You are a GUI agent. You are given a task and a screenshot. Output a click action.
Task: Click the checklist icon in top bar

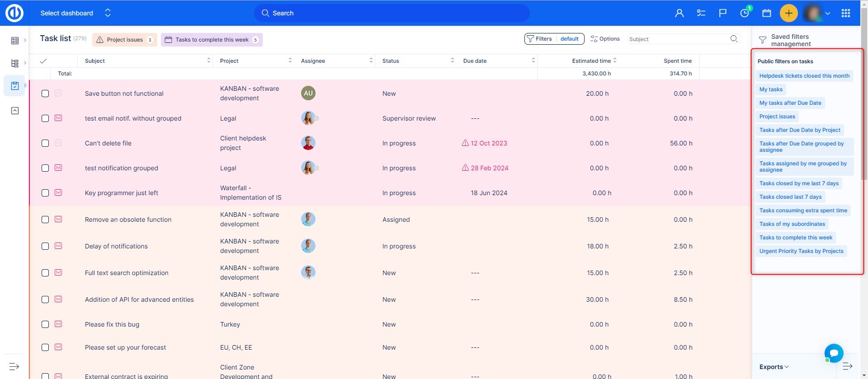pos(701,13)
